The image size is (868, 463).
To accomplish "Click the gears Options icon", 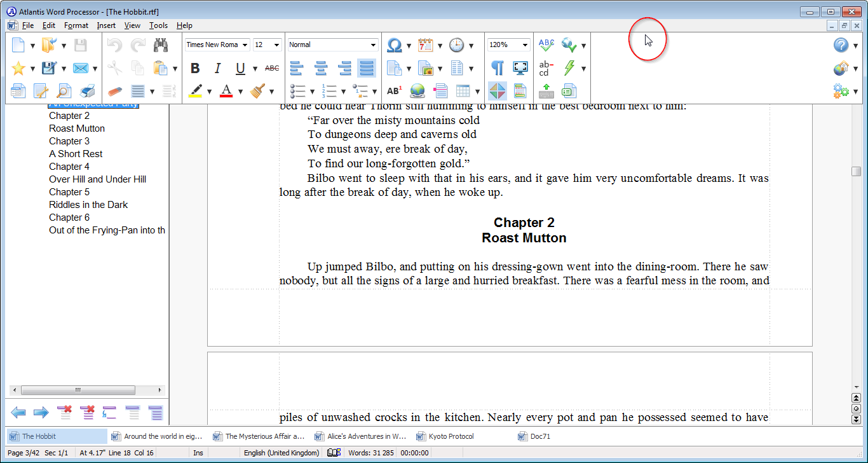I will (x=841, y=91).
